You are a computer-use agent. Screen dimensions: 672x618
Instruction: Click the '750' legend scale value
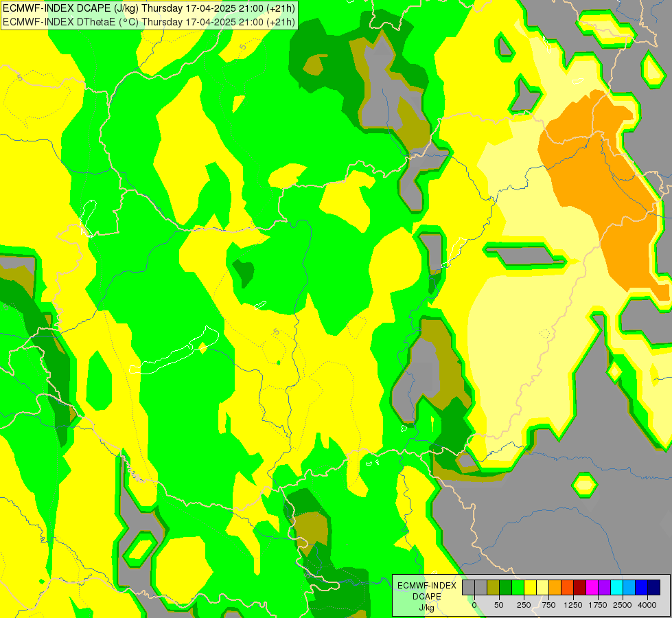[548, 605]
